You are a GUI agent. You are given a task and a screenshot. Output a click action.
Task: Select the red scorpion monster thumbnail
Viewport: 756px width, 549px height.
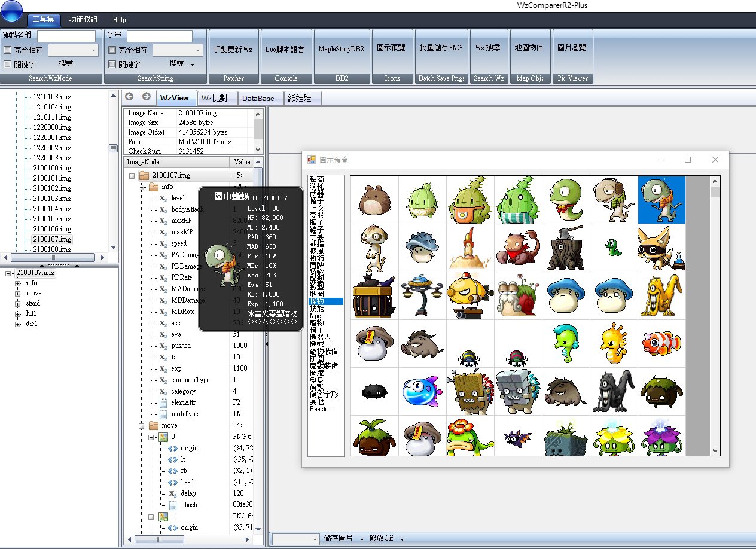518,248
